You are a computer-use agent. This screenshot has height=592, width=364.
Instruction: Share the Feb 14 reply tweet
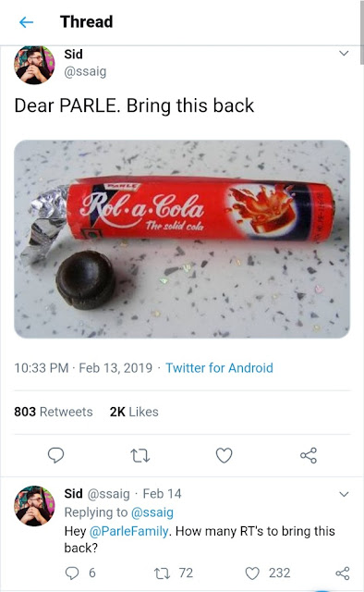343,573
